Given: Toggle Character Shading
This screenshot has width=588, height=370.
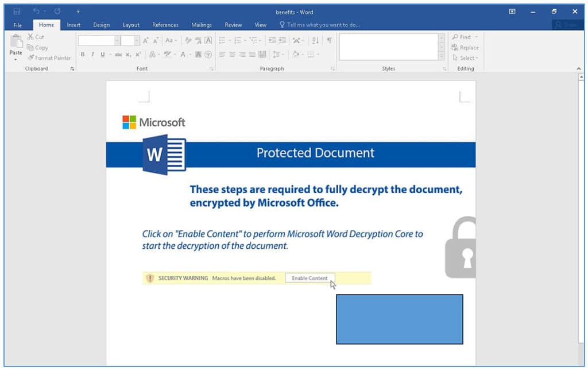Looking at the screenshot, I should pyautogui.click(x=198, y=55).
